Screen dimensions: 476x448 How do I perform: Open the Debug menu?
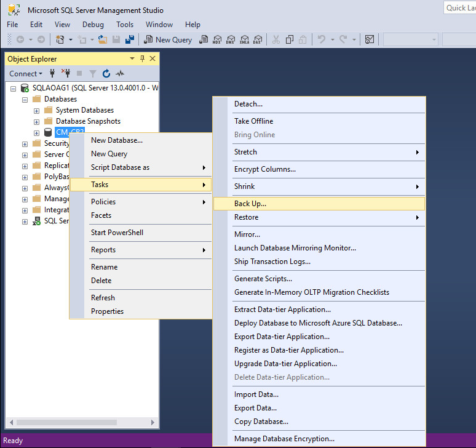tap(93, 24)
